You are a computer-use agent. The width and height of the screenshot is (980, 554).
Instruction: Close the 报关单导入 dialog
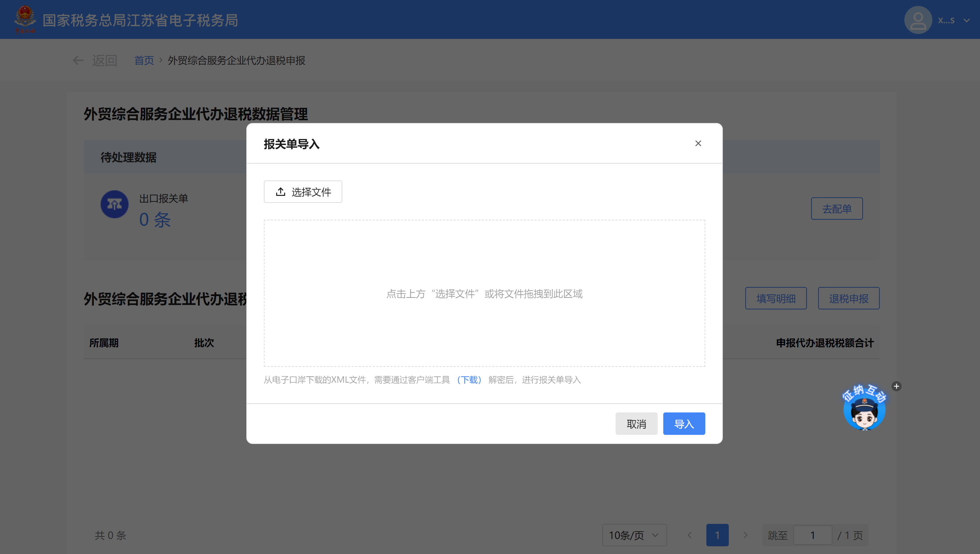click(698, 143)
